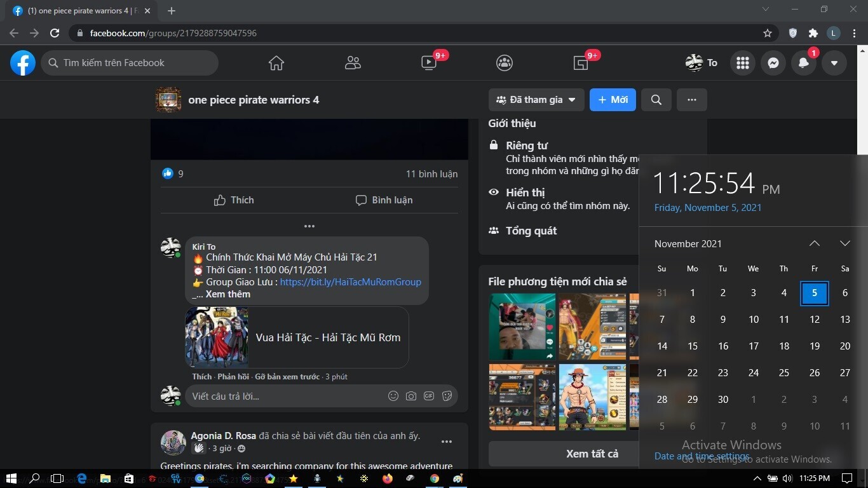The width and height of the screenshot is (868, 488).
Task: Open the three-dot options above Kiri To's comment
Action: pyautogui.click(x=309, y=226)
